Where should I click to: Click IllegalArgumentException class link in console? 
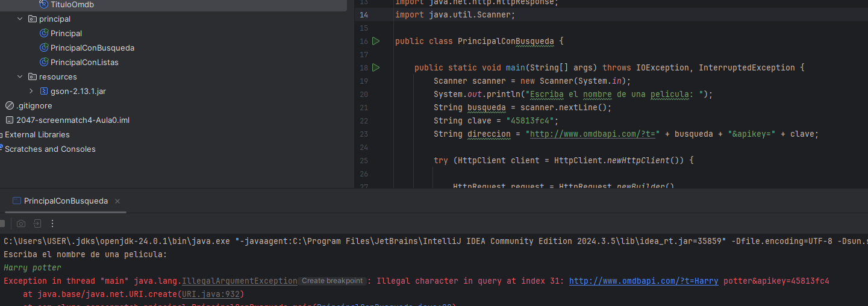[240, 281]
